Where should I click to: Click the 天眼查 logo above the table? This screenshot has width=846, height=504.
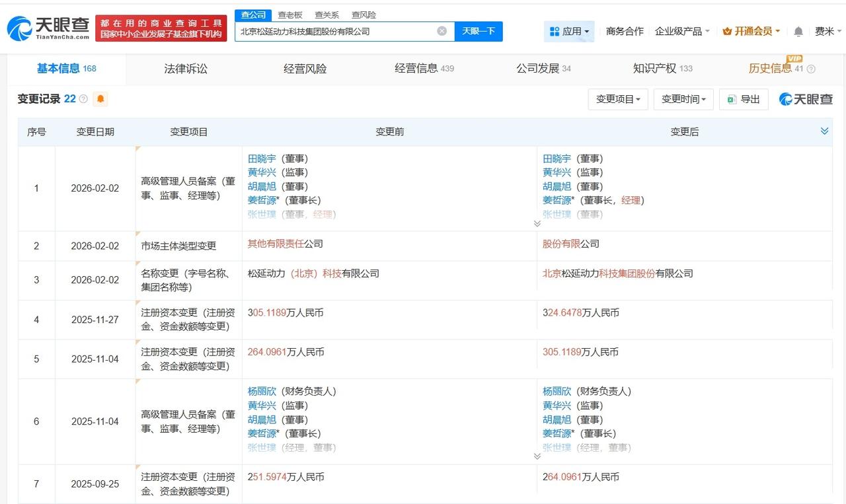(806, 99)
